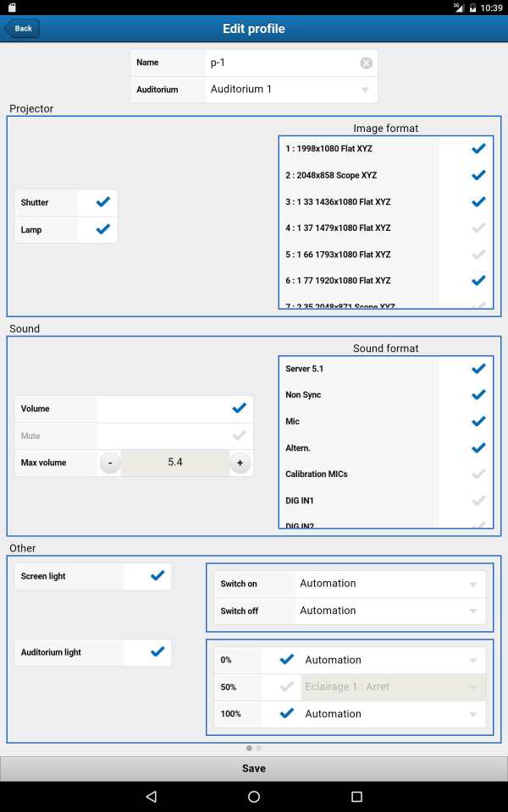Enable the 50% auditorium light checkmark
This screenshot has width=508, height=812.
[287, 687]
